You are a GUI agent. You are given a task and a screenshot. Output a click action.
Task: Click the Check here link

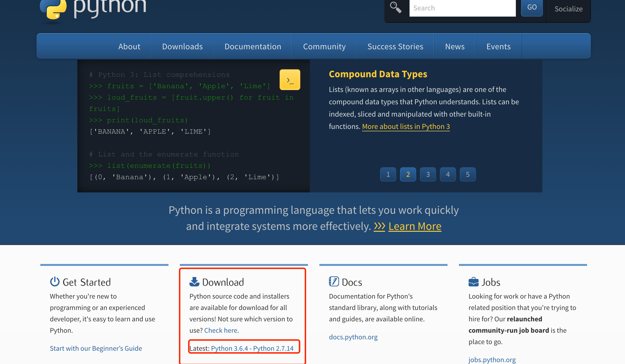tap(221, 330)
